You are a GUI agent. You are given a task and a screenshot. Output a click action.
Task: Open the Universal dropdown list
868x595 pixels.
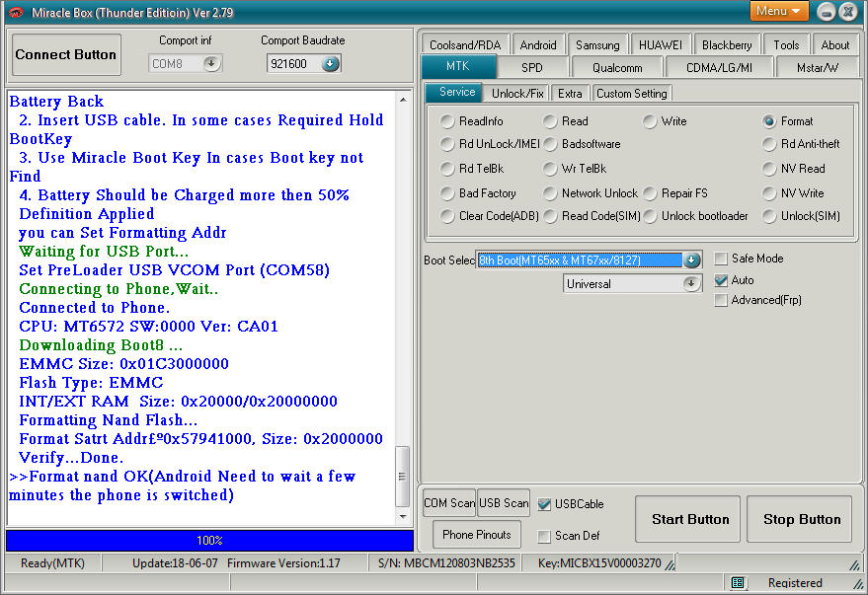click(x=691, y=283)
